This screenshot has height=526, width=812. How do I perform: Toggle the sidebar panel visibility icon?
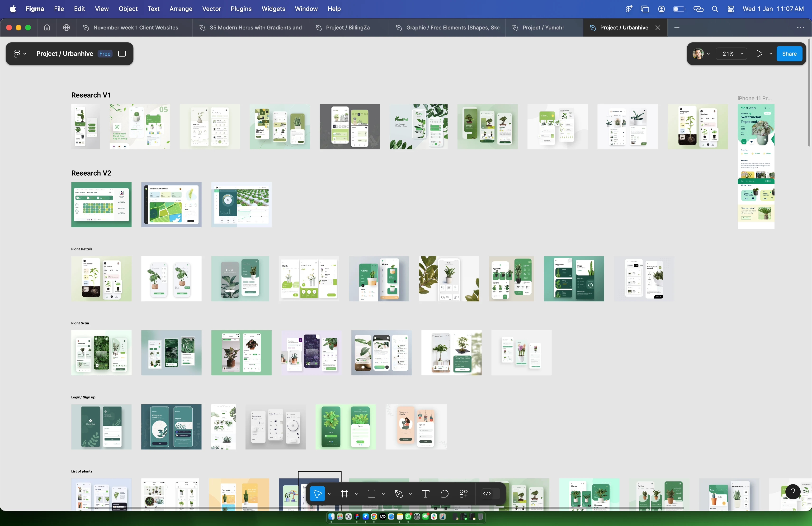122,54
